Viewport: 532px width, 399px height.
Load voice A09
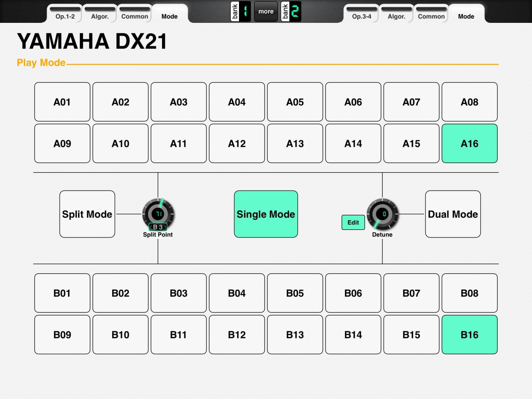62,143
